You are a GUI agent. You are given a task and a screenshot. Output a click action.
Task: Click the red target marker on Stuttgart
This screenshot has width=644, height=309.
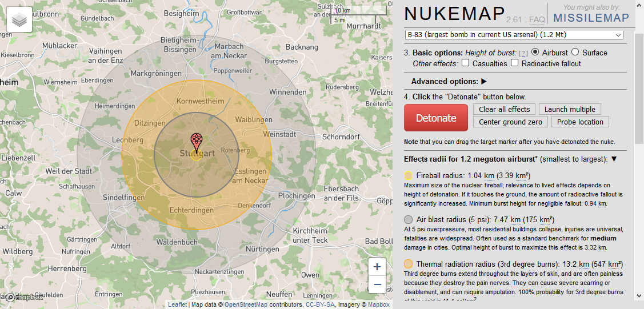(196, 139)
